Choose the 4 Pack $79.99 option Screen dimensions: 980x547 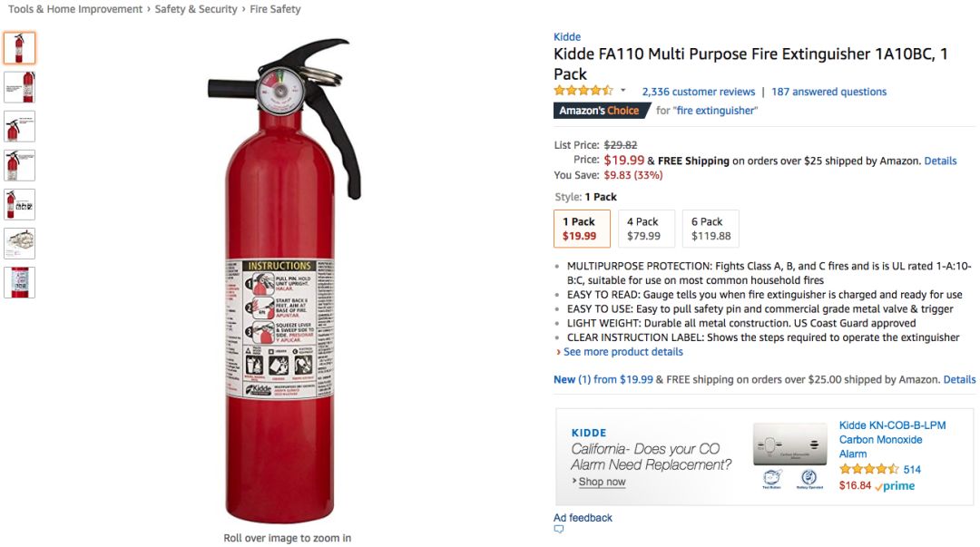coord(643,229)
